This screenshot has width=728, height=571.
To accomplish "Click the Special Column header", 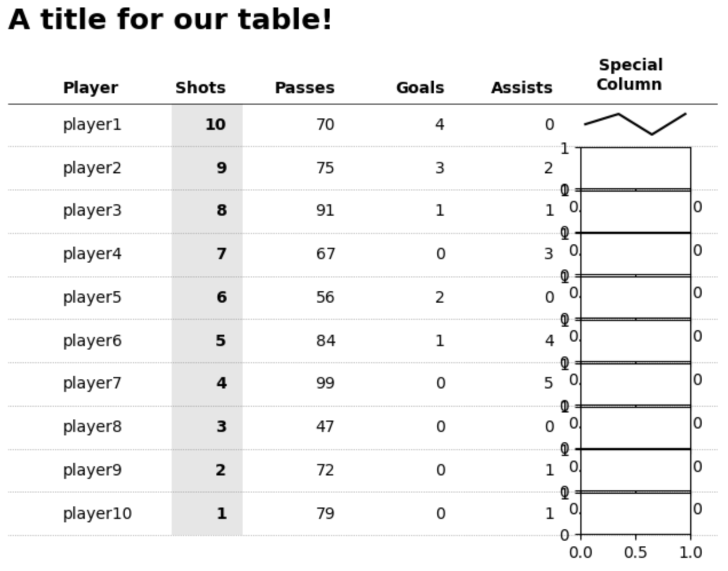I will point(630,75).
